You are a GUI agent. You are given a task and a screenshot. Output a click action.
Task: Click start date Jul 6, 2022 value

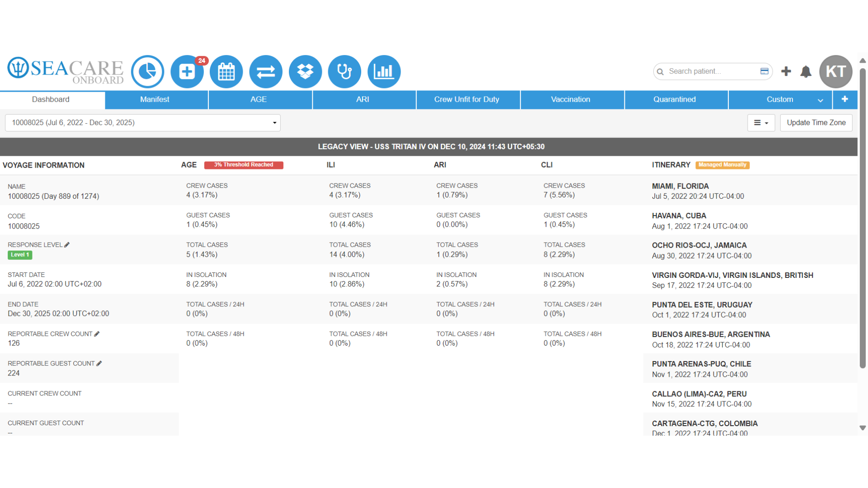[55, 284]
